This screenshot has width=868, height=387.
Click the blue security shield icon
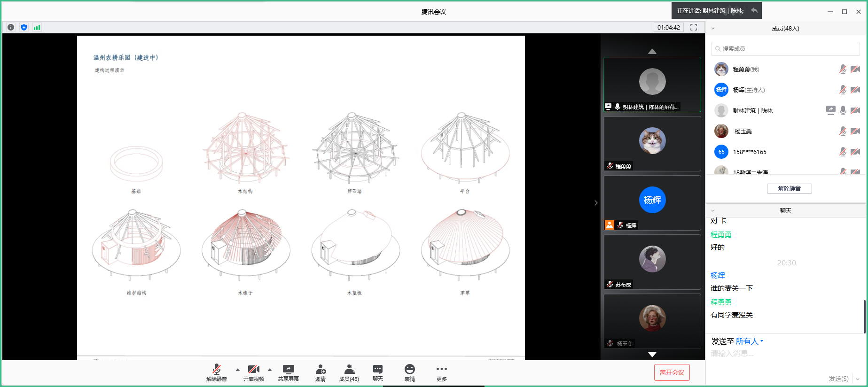(24, 27)
